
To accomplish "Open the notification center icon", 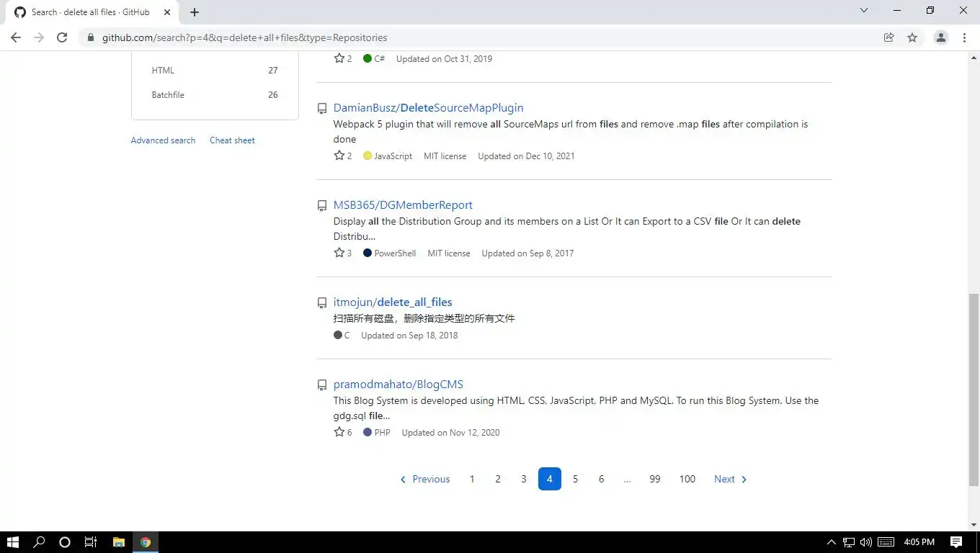I will point(956,542).
